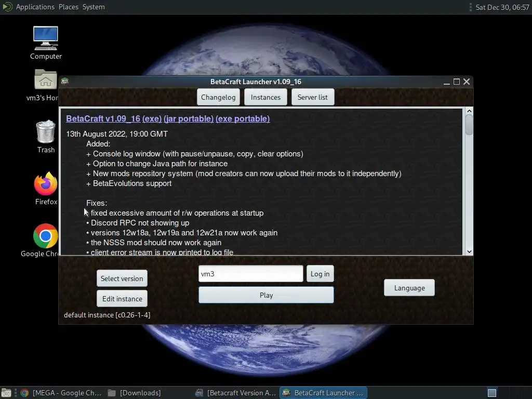The height and width of the screenshot is (399, 532).
Task: Click the changelog scrollbar down arrow
Action: coord(469,251)
